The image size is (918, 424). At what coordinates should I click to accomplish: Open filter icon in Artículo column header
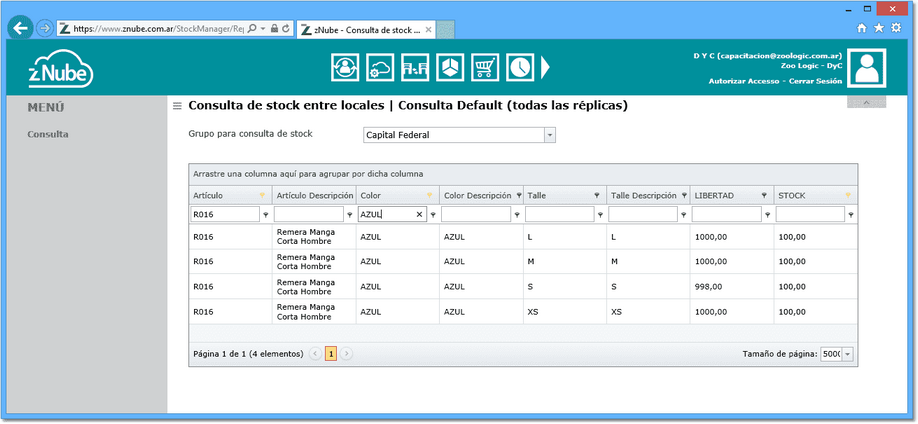pos(262,196)
